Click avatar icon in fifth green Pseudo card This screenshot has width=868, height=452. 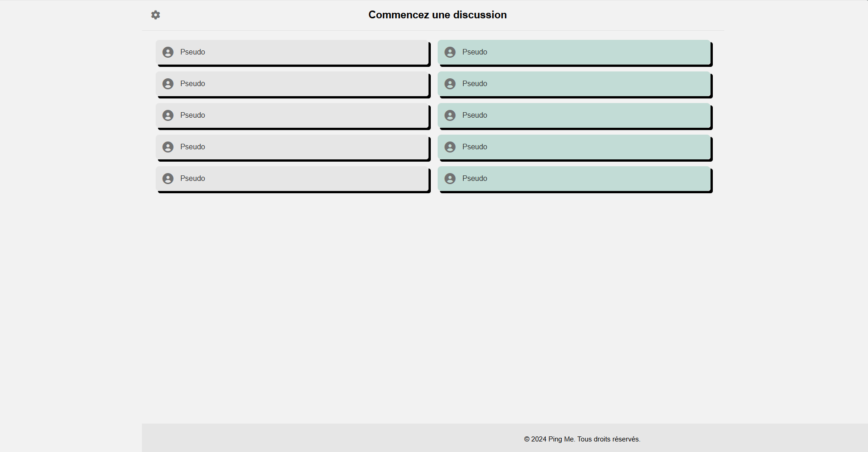tap(450, 179)
